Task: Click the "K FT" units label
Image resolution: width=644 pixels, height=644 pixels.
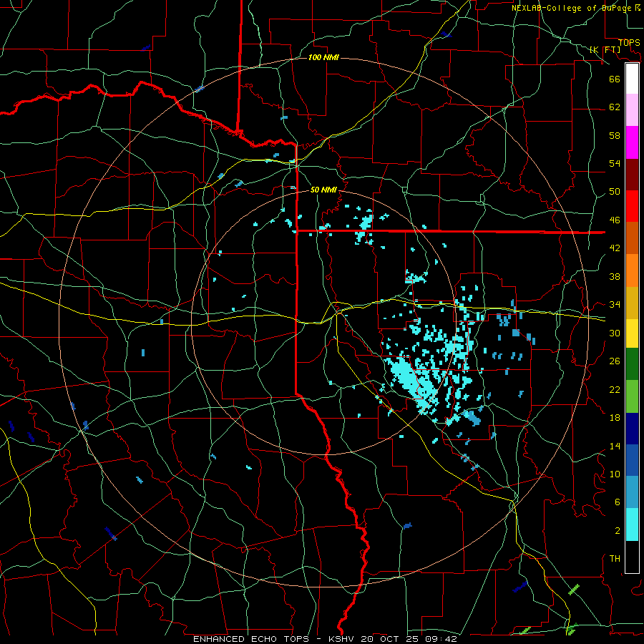Action: click(605, 50)
